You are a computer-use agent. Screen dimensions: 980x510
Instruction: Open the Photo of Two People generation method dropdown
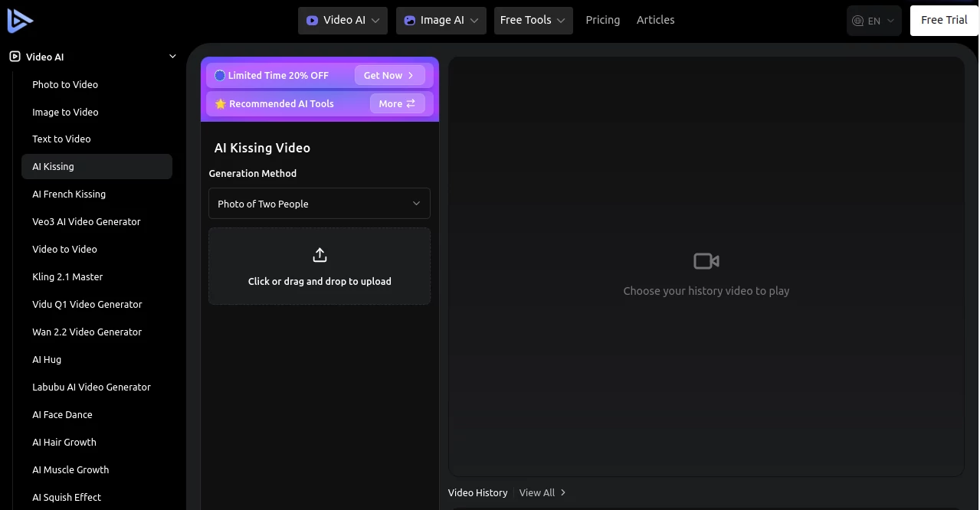(320, 203)
